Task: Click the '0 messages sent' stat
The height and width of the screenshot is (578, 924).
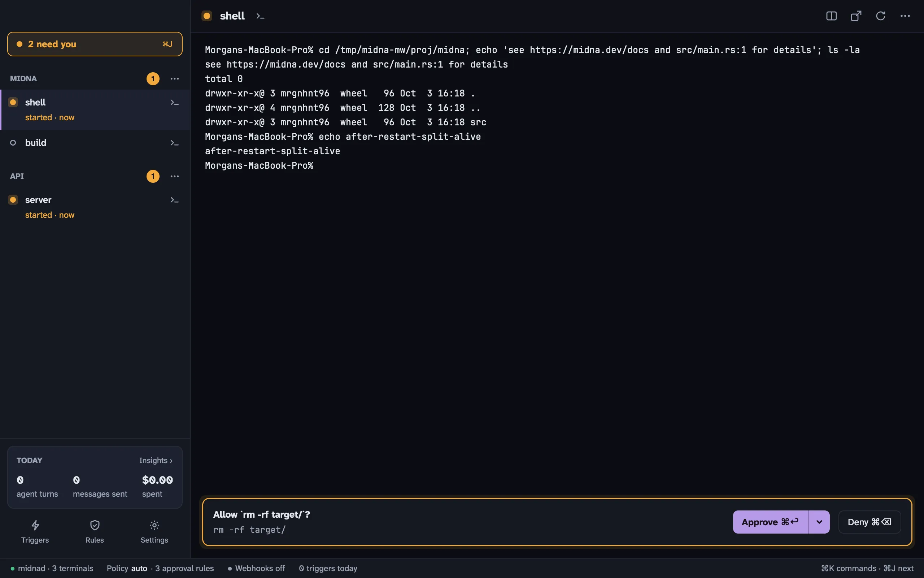Action: 100,486
